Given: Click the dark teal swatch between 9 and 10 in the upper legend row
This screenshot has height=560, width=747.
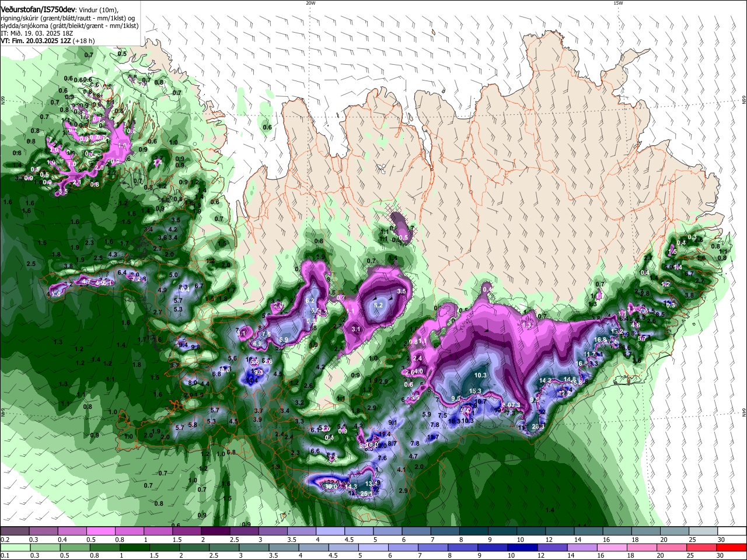Looking at the screenshot, I should 502,531.
